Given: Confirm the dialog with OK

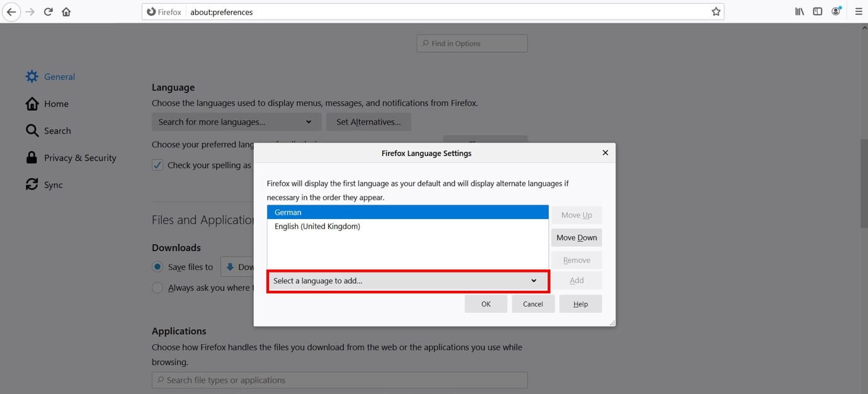Looking at the screenshot, I should (x=486, y=304).
